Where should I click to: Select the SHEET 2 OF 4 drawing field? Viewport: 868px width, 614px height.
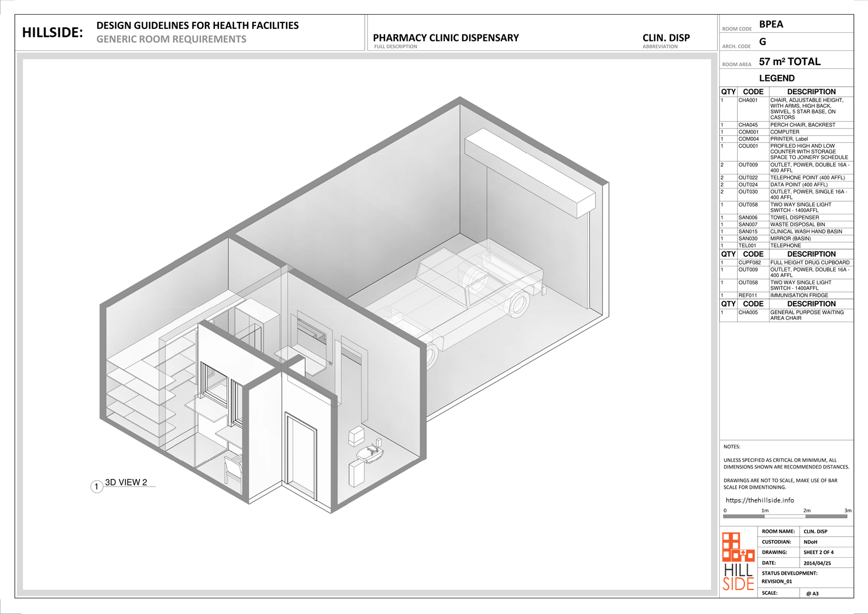coord(818,552)
